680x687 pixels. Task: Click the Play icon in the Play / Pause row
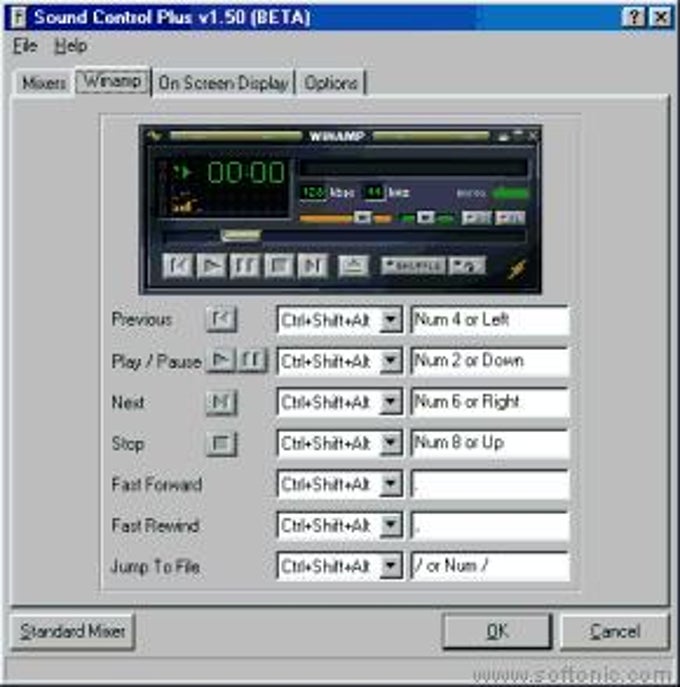[x=221, y=360]
